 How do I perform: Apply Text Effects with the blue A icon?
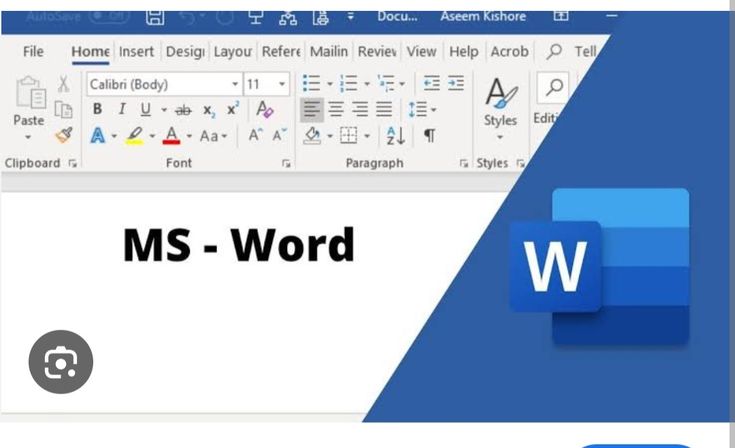pos(98,136)
